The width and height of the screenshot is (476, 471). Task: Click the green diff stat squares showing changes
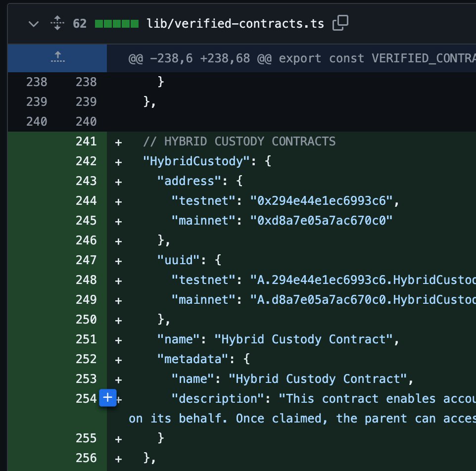click(x=117, y=23)
